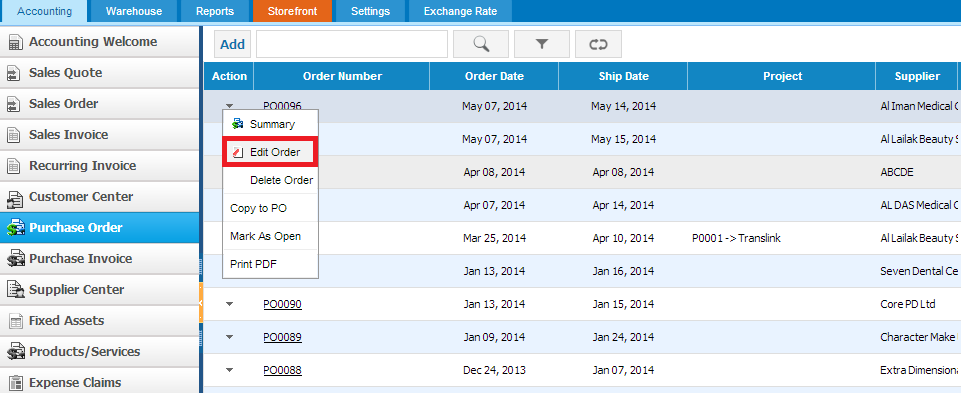Image resolution: width=961 pixels, height=393 pixels.
Task: Click the Accounting Welcome calculator icon
Action: [15, 42]
